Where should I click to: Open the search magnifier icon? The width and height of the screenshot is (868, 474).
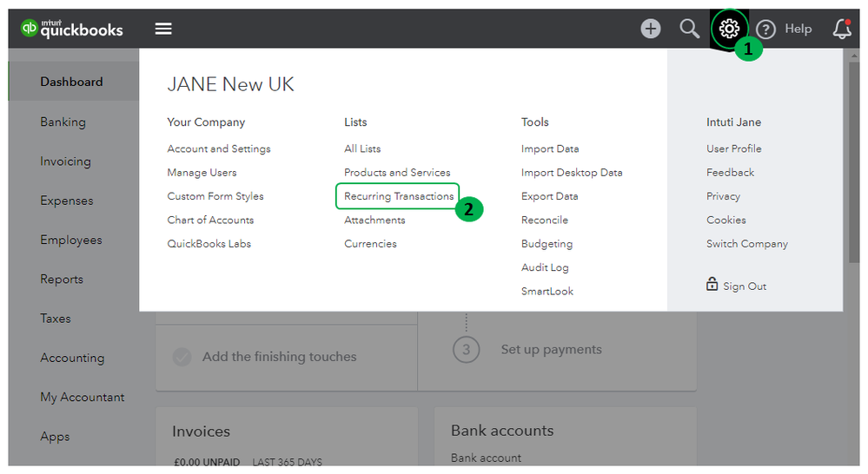689,29
